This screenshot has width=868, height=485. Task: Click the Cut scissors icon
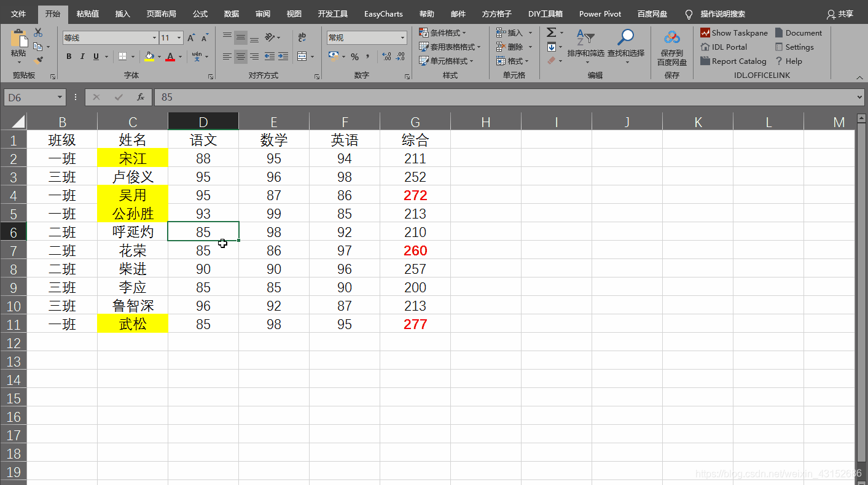pos(38,33)
